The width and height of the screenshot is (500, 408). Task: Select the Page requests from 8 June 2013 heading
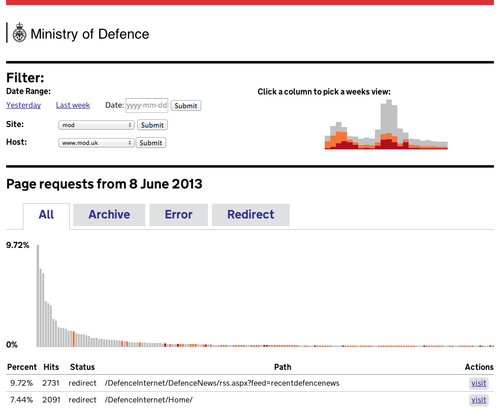pyautogui.click(x=104, y=184)
